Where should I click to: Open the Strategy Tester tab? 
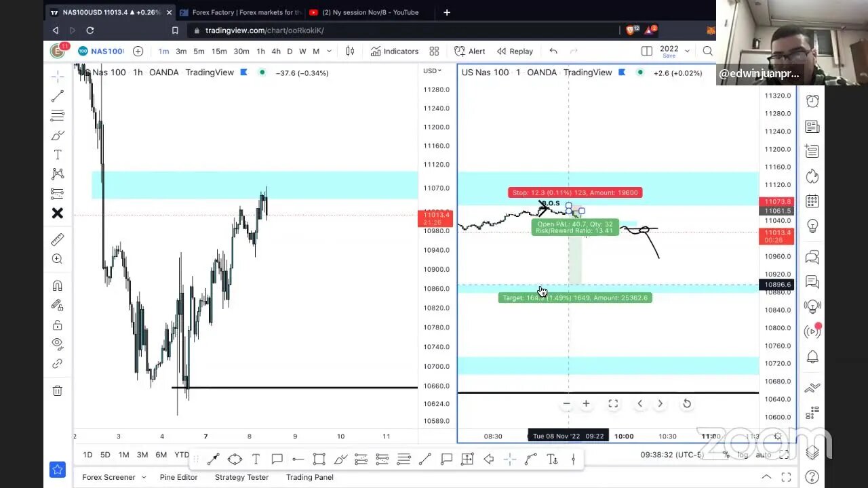tap(241, 477)
